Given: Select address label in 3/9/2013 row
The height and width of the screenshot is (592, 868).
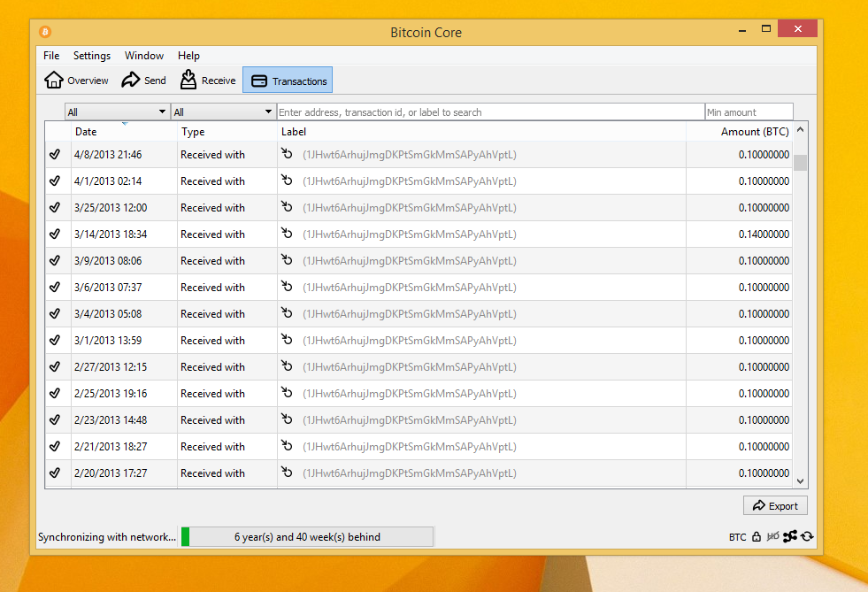Looking at the screenshot, I should [409, 261].
